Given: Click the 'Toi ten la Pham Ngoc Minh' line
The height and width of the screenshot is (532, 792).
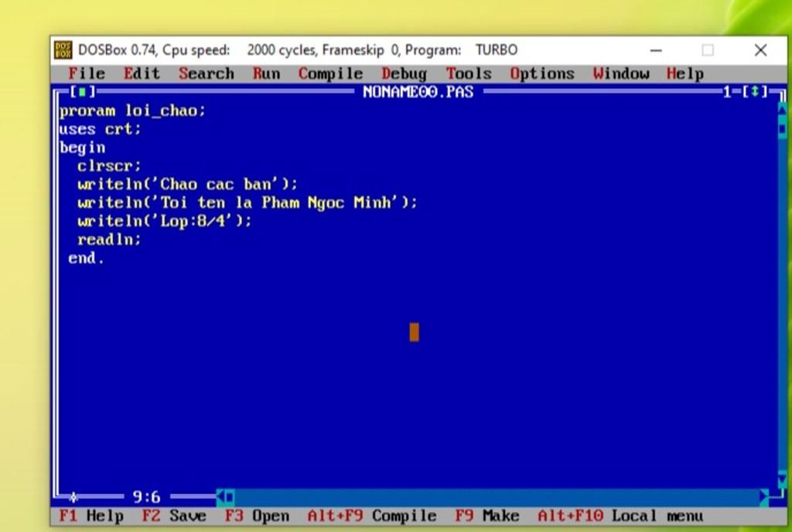Looking at the screenshot, I should [x=247, y=203].
